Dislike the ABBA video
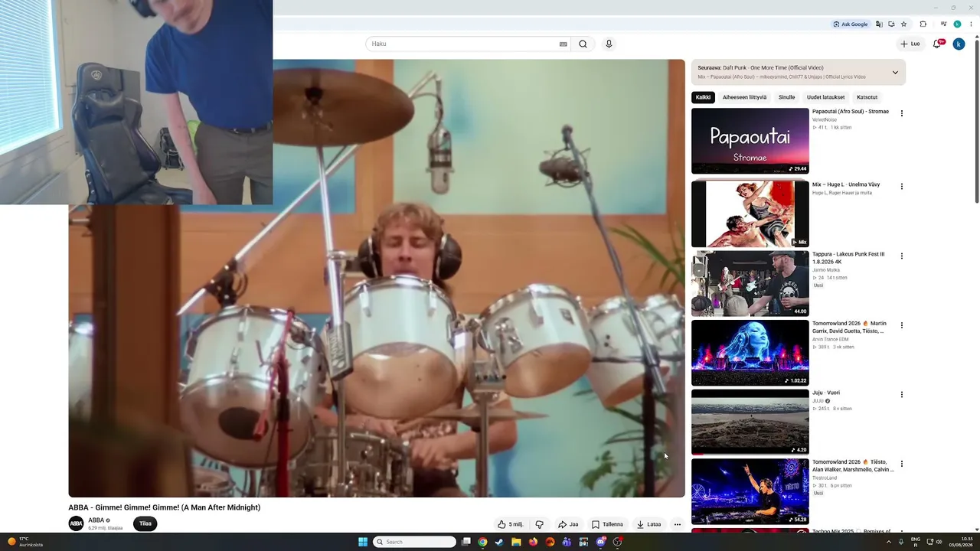 (x=539, y=524)
